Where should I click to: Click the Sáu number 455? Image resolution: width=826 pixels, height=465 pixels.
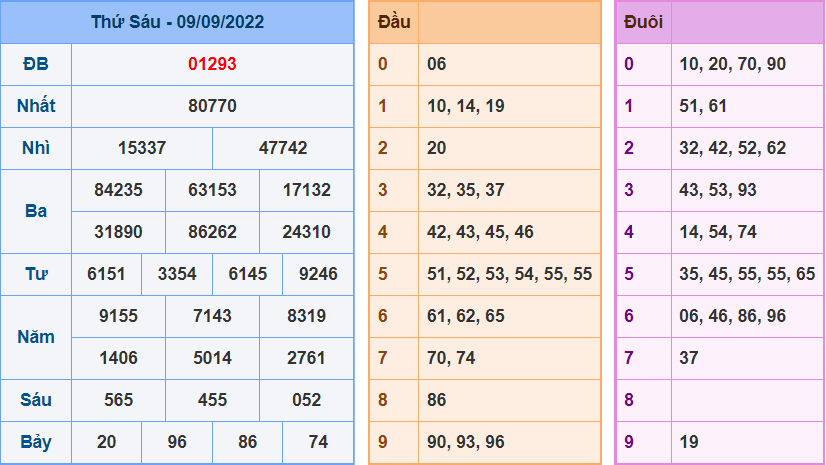[x=212, y=400]
